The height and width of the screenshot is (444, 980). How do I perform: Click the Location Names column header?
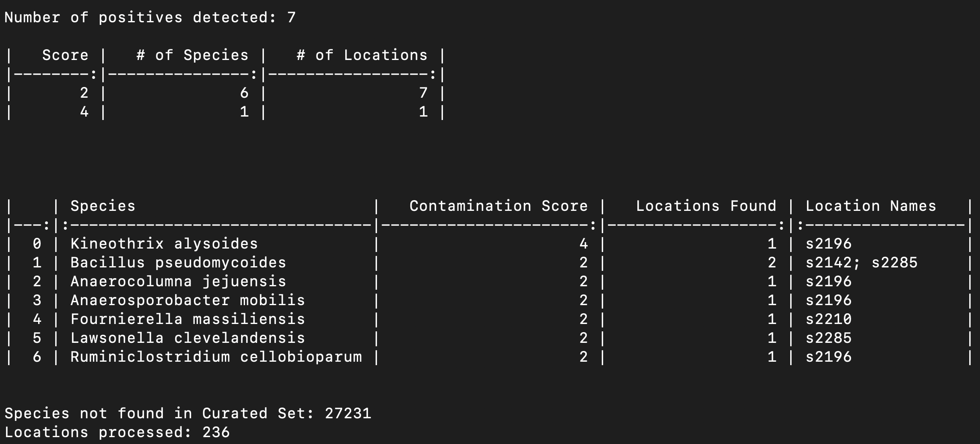(x=870, y=206)
